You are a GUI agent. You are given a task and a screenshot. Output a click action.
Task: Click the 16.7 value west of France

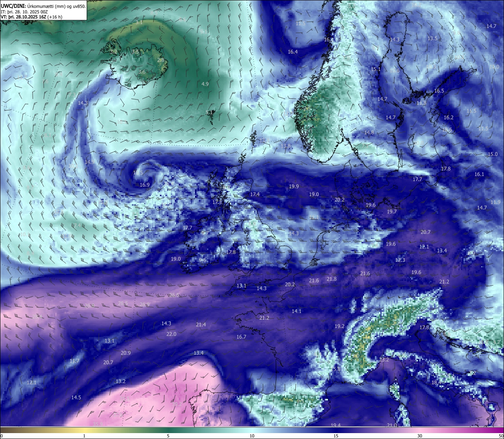point(241,337)
